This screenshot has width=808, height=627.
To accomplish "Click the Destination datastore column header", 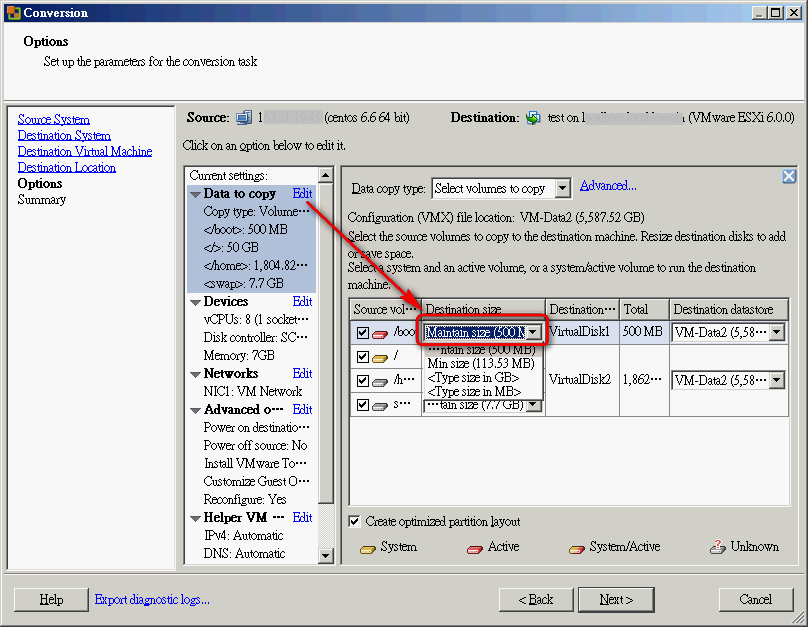I will pos(729,310).
